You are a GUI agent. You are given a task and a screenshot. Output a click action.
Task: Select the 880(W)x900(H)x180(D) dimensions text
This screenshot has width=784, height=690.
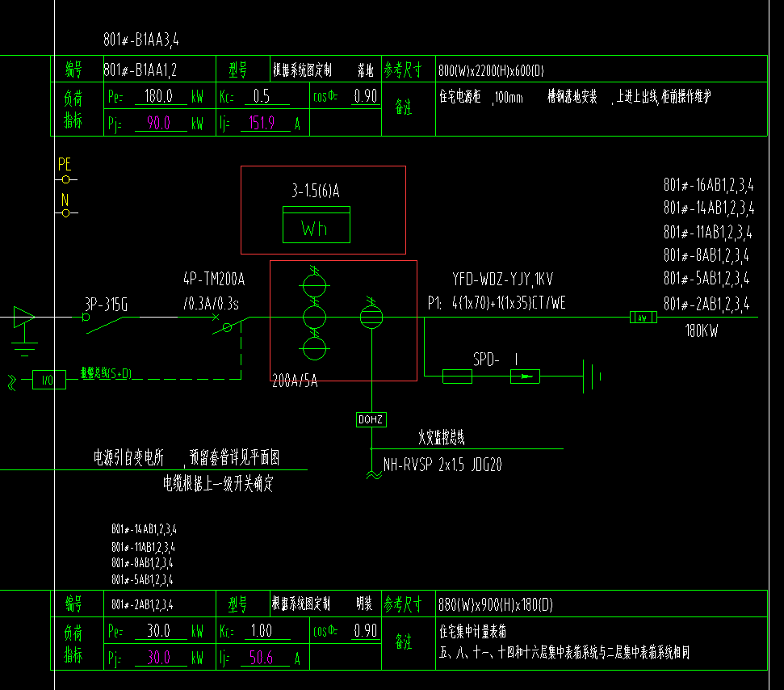pos(496,605)
